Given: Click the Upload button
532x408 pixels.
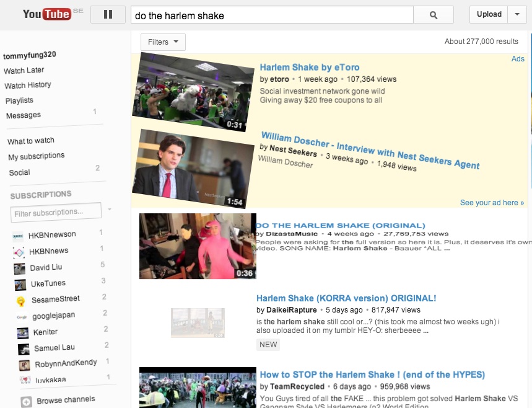Looking at the screenshot, I should pos(489,14).
